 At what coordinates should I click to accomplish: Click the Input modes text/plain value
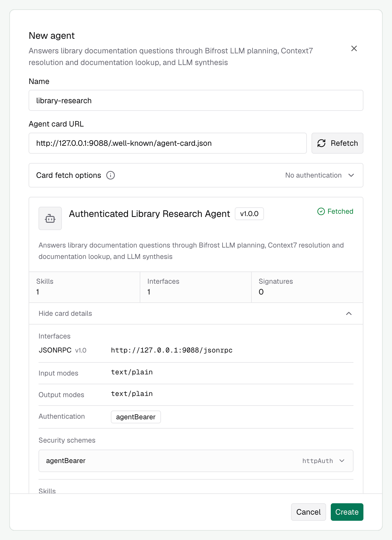(x=132, y=372)
